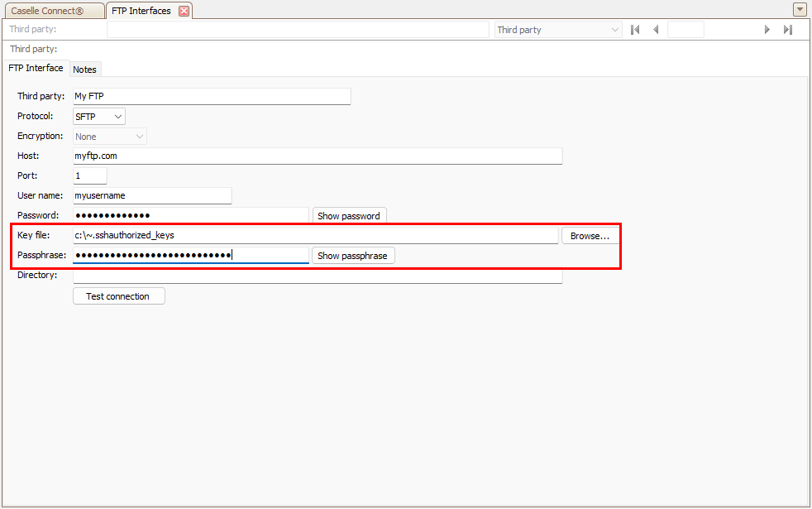Click the previous record arrow icon
Screen dimensions: 812x509
[656, 30]
